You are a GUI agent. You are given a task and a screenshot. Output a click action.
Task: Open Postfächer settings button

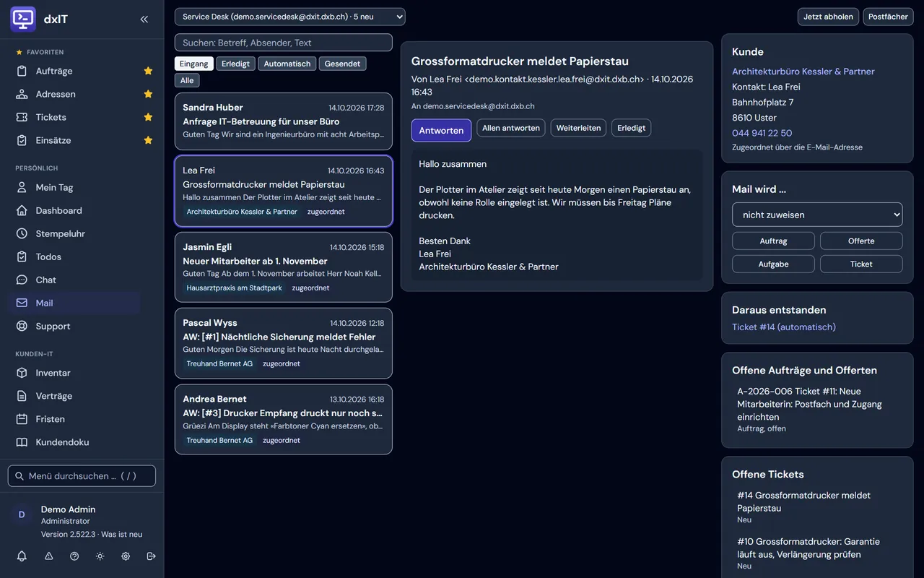(888, 17)
